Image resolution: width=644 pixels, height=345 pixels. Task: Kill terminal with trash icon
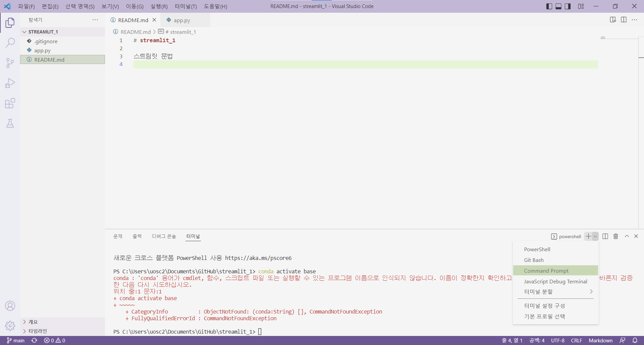click(x=616, y=236)
